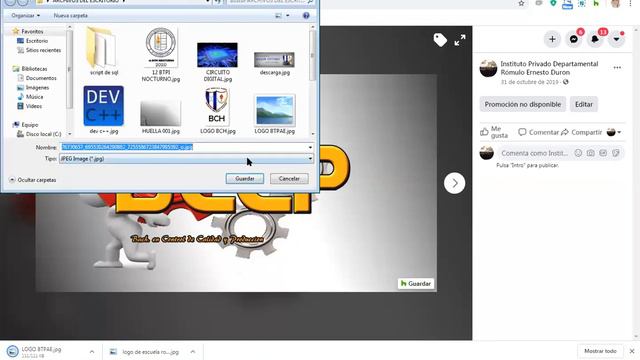Open the Chrome three-dot menu
The width and height of the screenshot is (640, 360).
[631, 3]
